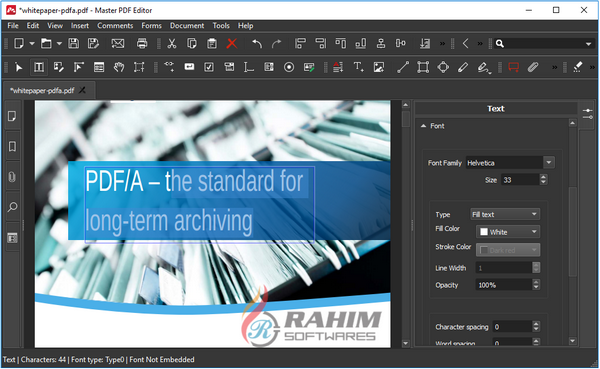The image size is (600, 369).
Task: Select the Highlight text tool
Action: [x=577, y=67]
